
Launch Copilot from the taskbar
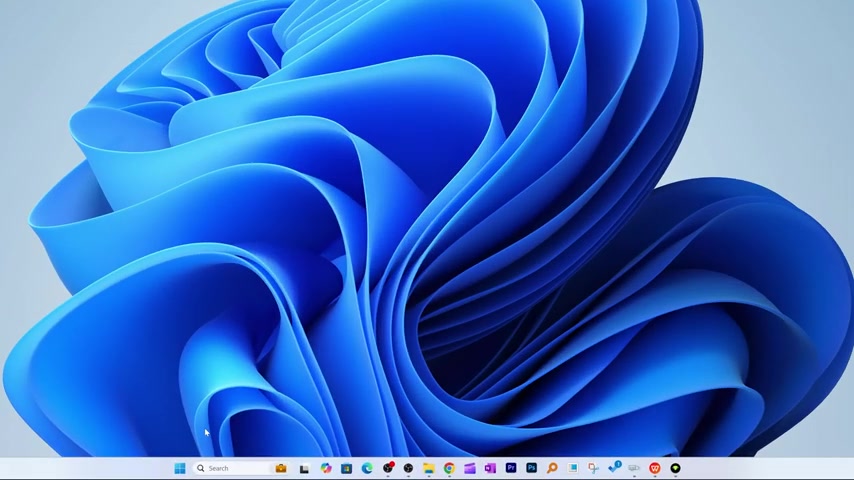click(x=326, y=468)
